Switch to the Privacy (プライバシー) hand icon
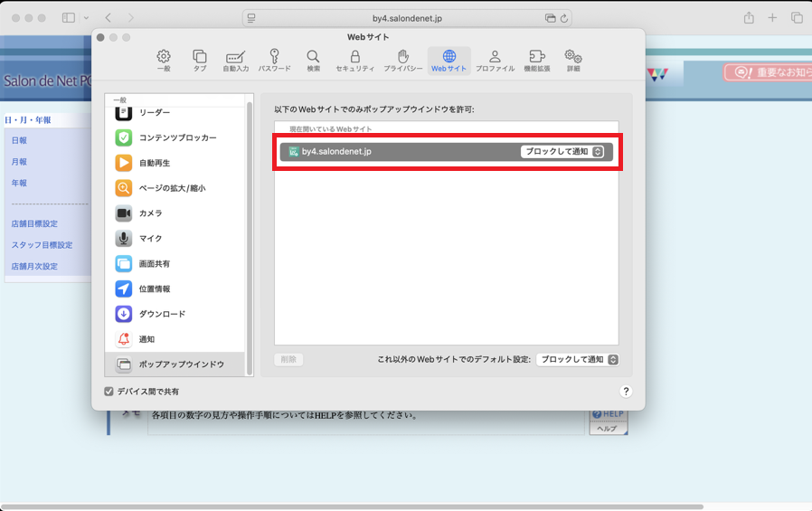 tap(402, 61)
